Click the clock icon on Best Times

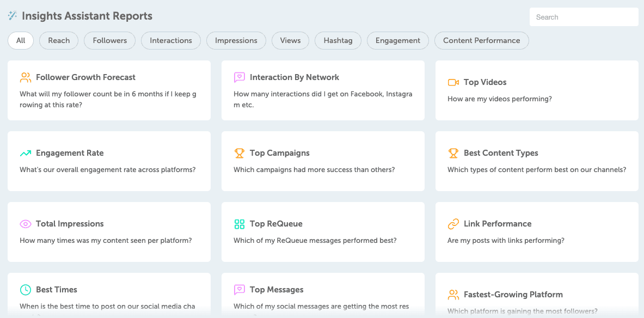click(x=26, y=290)
